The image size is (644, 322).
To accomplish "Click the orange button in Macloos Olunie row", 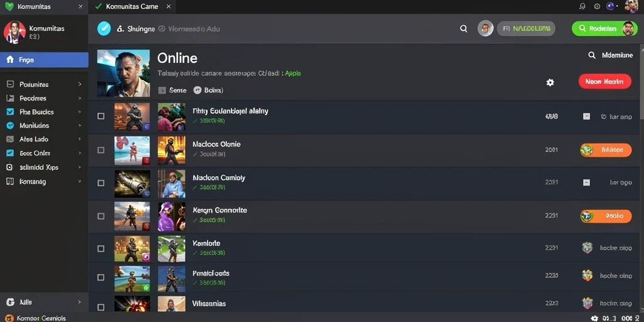I will 606,150.
